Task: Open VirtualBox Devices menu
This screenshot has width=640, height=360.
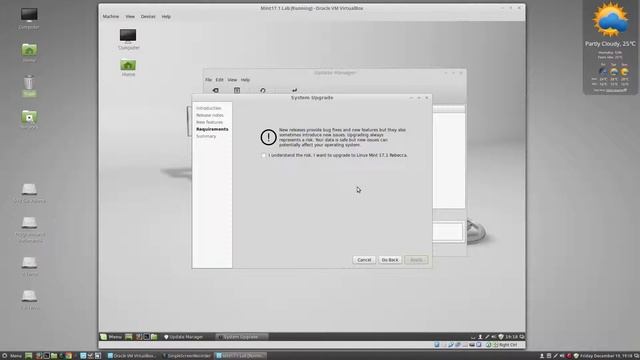Action: coord(148,17)
